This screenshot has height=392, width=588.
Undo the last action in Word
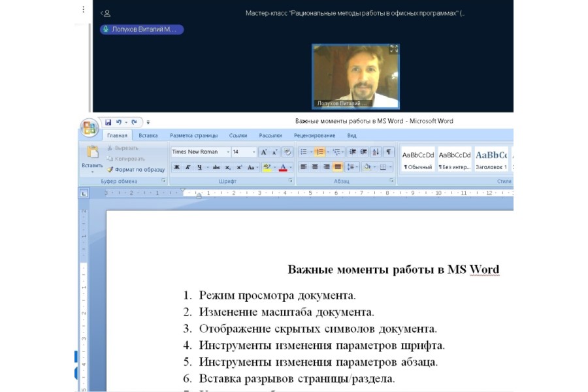point(119,122)
